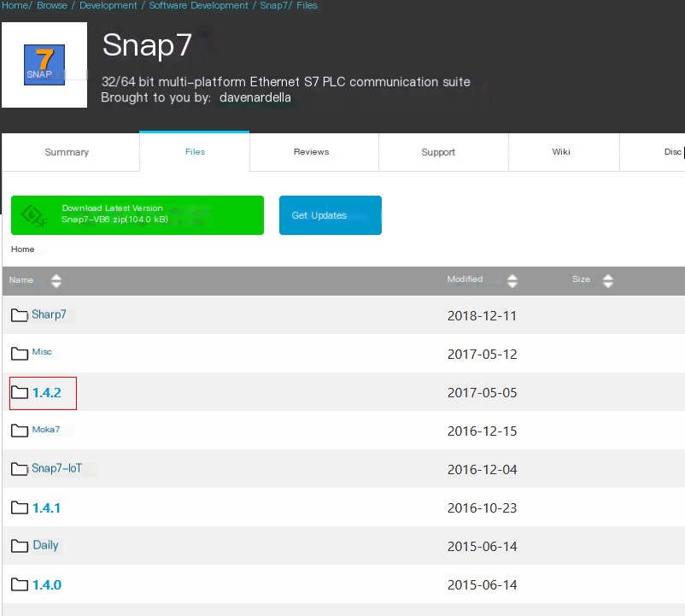Viewport: 685px width, 616px height.
Task: Open the 1.4.2 folder icon
Action: pyautogui.click(x=20, y=392)
